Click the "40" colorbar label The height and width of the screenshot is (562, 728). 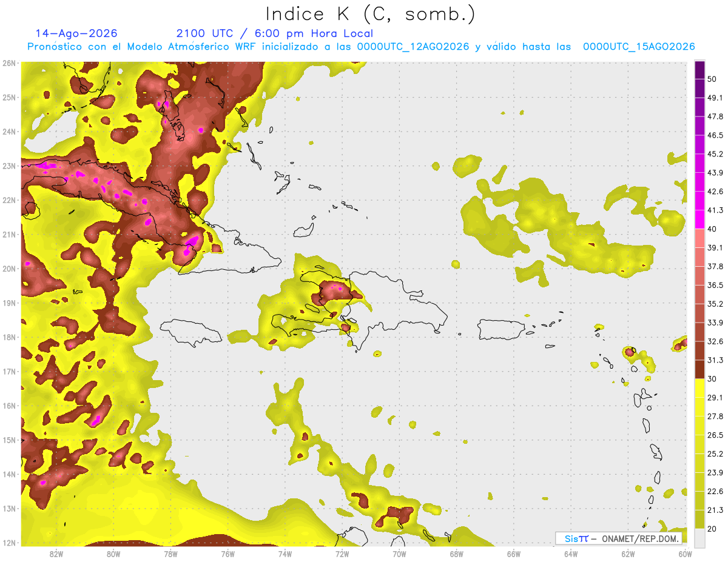pyautogui.click(x=712, y=229)
